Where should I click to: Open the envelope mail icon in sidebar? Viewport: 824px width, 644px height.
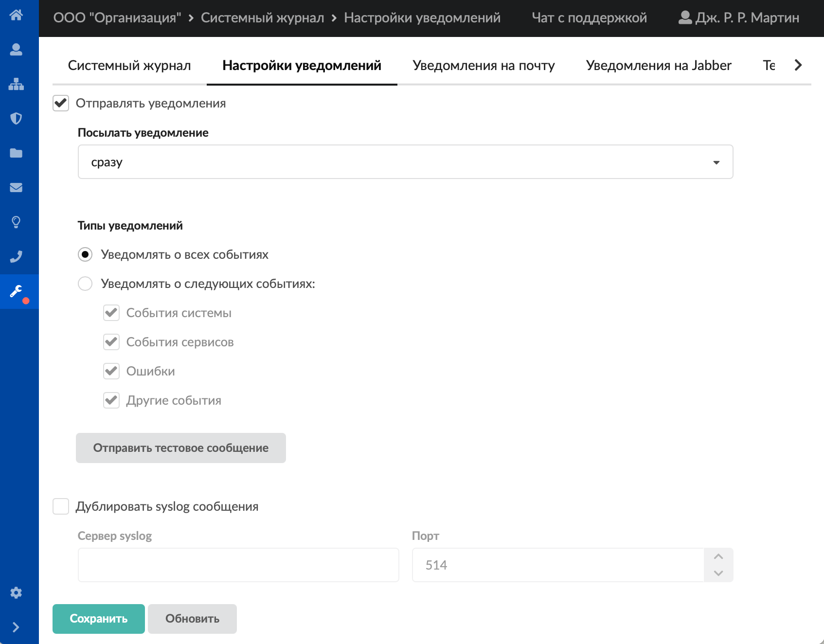[x=16, y=188]
